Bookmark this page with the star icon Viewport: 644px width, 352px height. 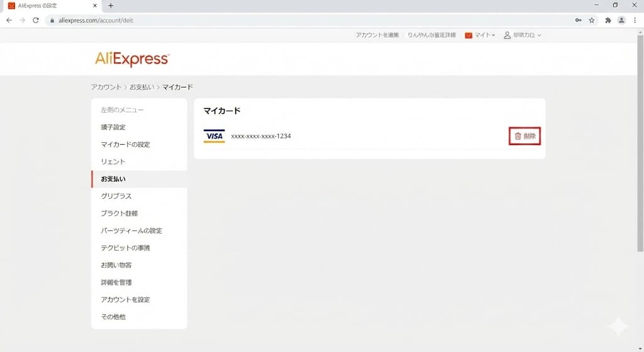[591, 20]
